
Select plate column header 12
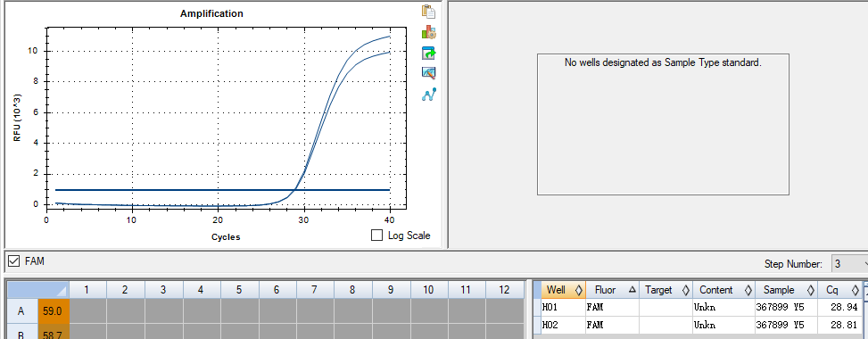(504, 290)
